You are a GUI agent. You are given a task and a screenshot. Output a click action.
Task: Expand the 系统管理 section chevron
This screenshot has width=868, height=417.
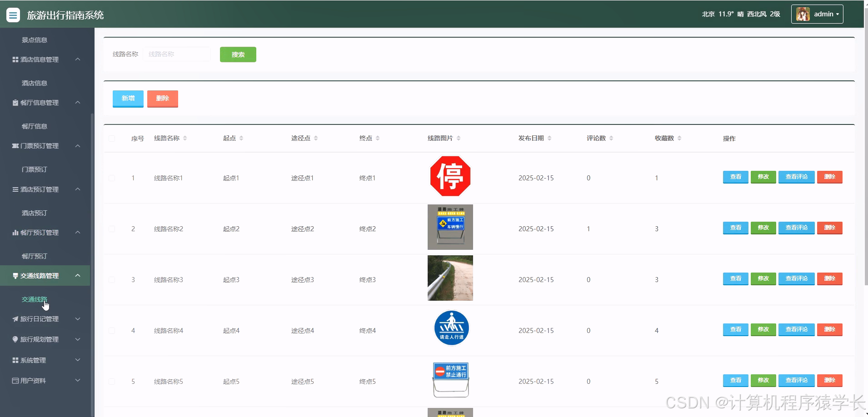(x=78, y=360)
